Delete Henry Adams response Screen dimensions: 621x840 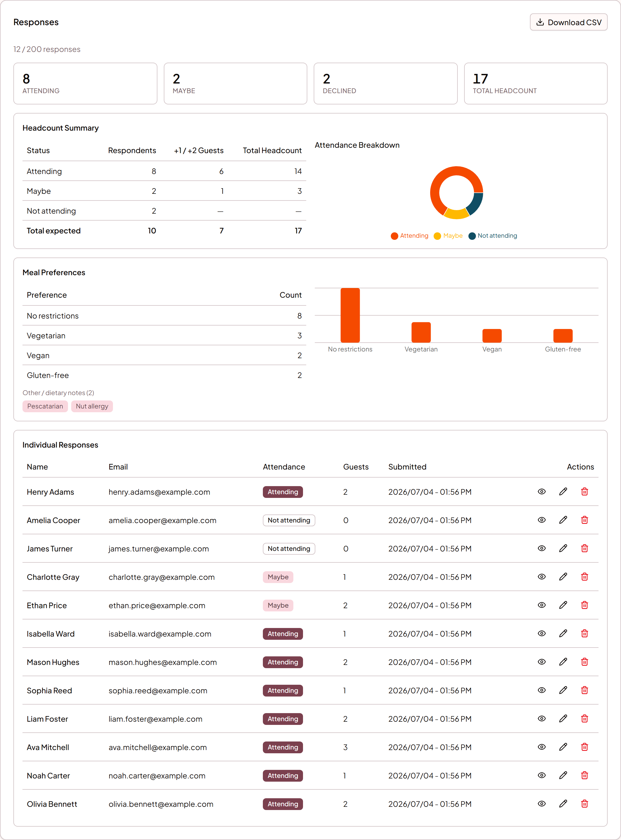(x=584, y=491)
